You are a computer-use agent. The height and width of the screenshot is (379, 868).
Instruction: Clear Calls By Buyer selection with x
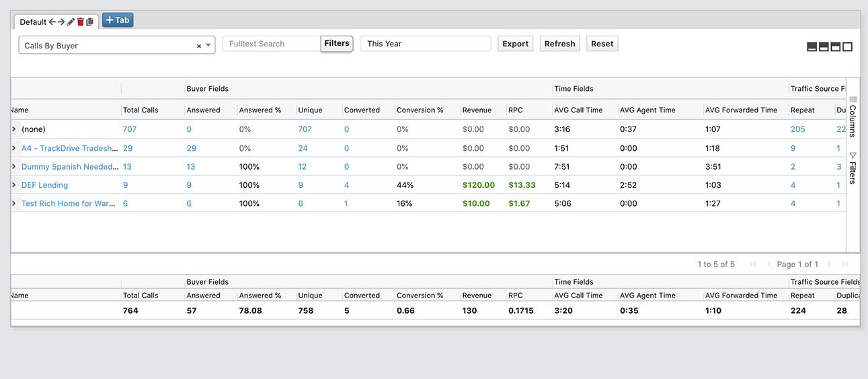point(199,46)
